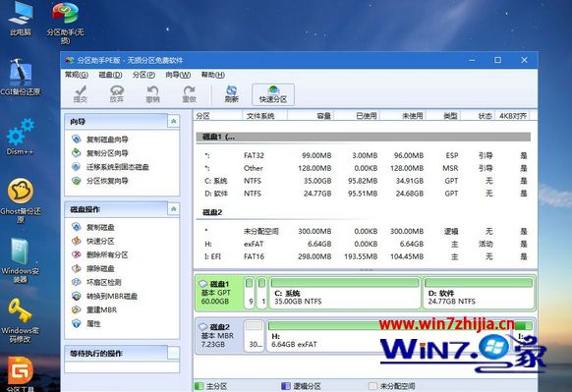The height and width of the screenshot is (392, 572).
Task: Choose 删除所有分区 under disk operations
Action: point(100,254)
